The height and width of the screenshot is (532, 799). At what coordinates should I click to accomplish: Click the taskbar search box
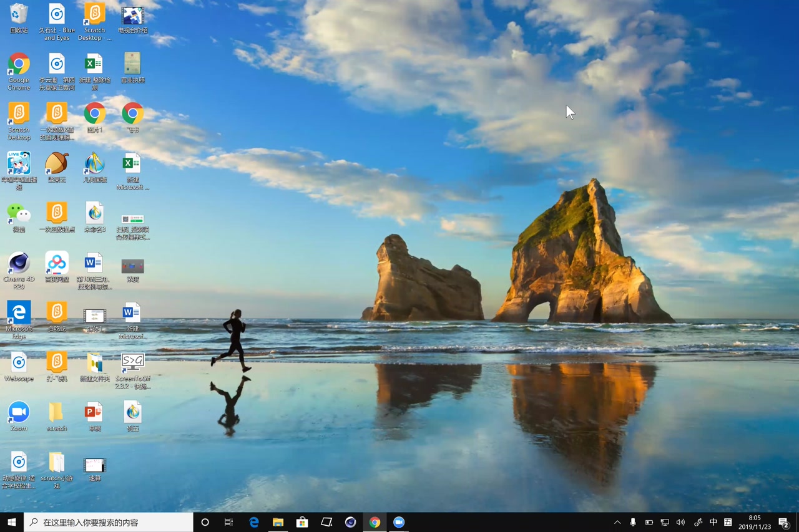109,522
